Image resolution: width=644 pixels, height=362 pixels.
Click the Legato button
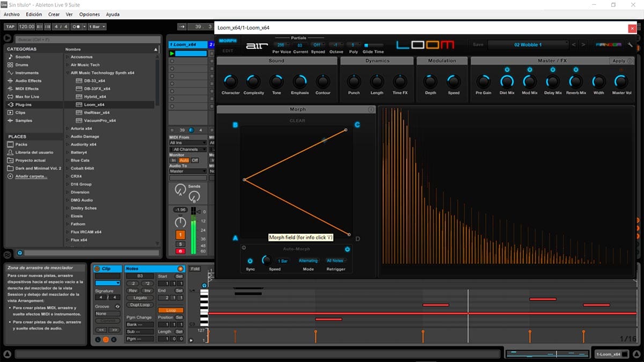140,298
